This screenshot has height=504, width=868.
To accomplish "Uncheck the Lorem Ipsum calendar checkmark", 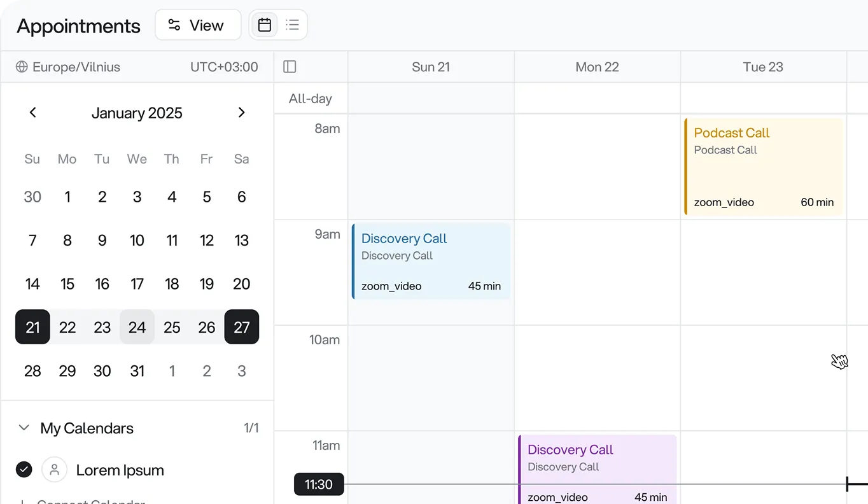I will pyautogui.click(x=24, y=470).
